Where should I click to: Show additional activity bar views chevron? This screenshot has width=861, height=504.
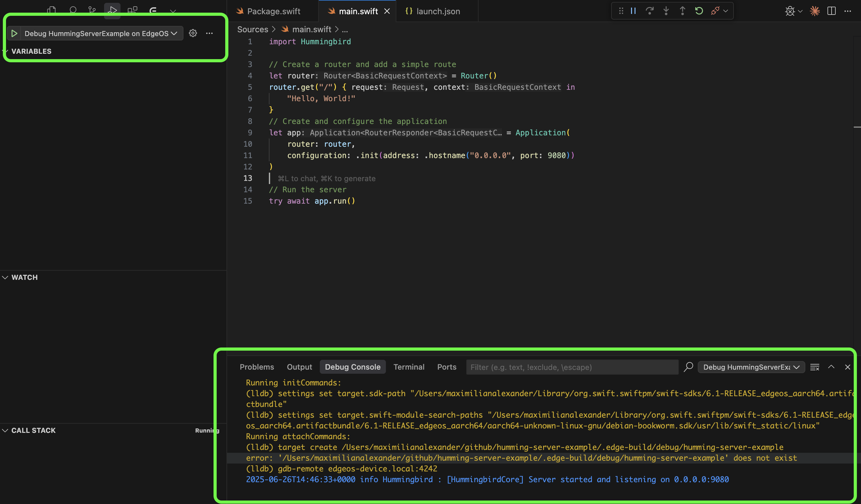pyautogui.click(x=173, y=11)
